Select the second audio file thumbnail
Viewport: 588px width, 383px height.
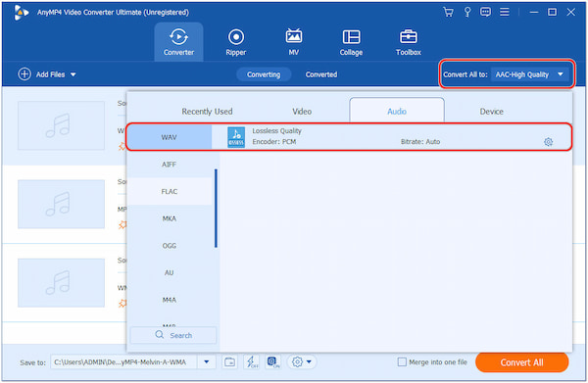(61, 205)
